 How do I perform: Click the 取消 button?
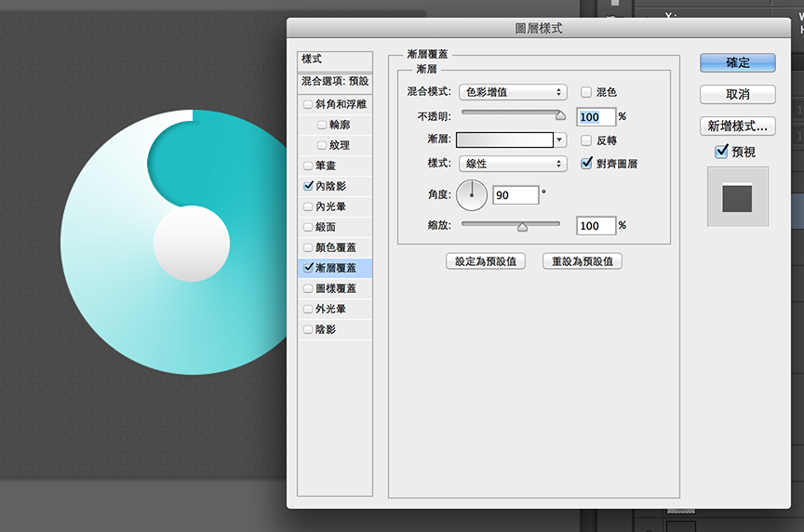tap(738, 94)
